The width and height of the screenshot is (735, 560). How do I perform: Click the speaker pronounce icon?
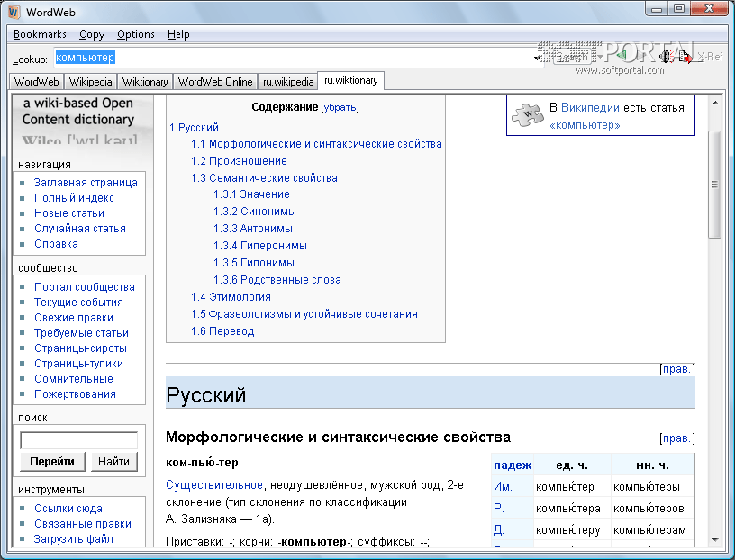pos(667,56)
